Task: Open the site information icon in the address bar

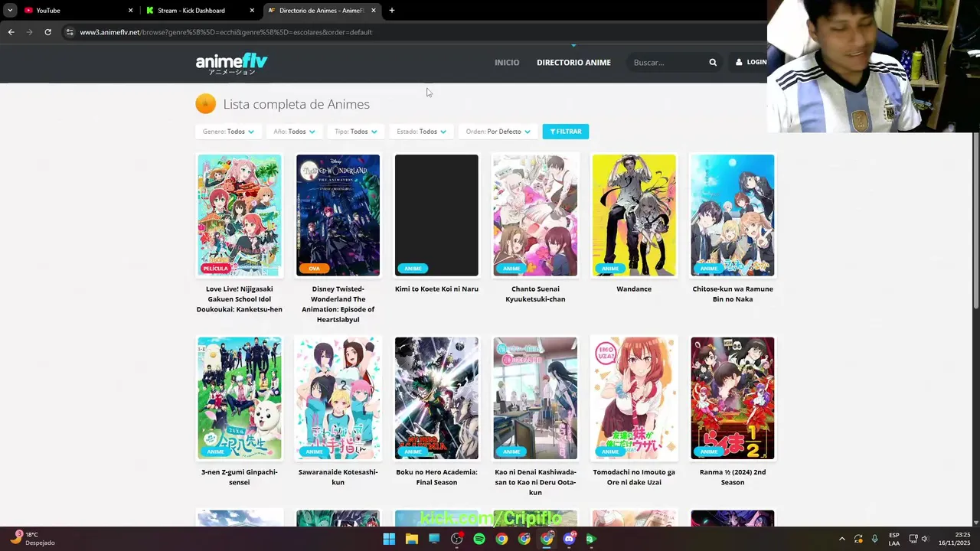Action: point(70,32)
